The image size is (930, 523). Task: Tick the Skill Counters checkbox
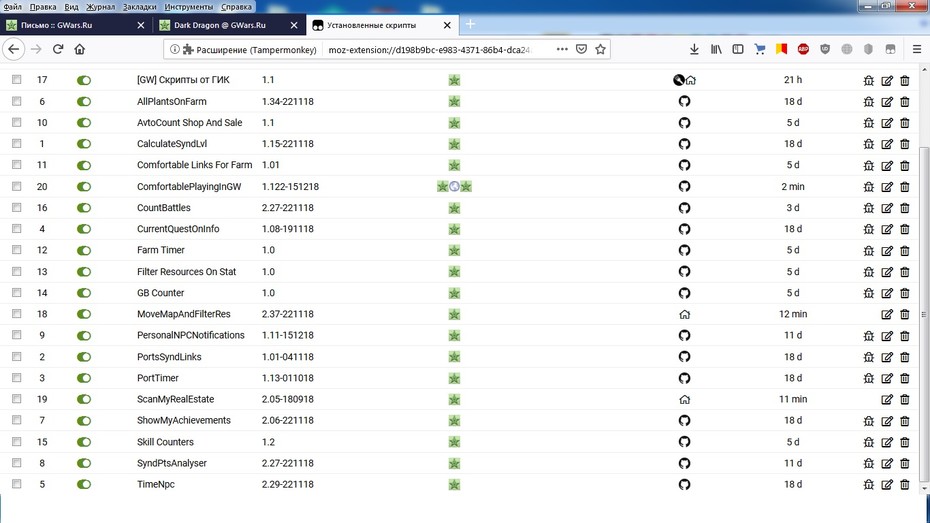(17, 442)
